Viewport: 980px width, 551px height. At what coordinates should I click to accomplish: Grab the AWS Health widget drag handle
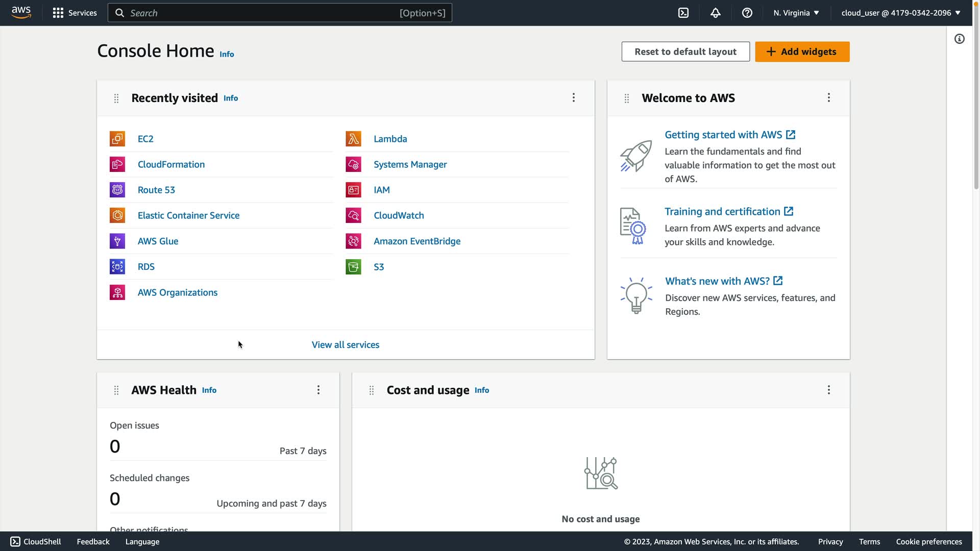coord(116,390)
